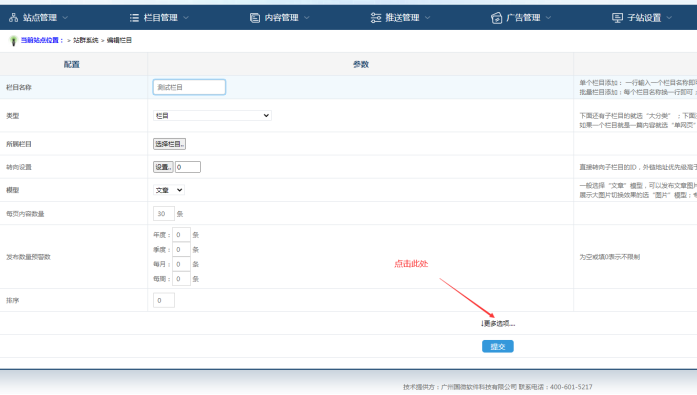Open the 推送管理 menu

[x=401, y=18]
